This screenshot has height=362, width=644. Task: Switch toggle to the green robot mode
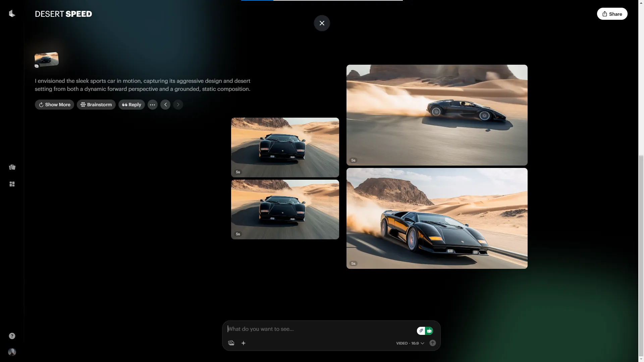click(429, 331)
